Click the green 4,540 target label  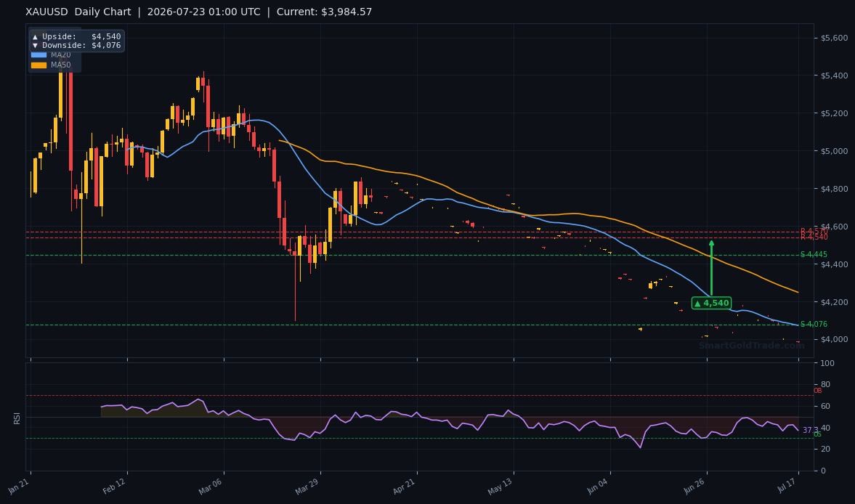712,303
